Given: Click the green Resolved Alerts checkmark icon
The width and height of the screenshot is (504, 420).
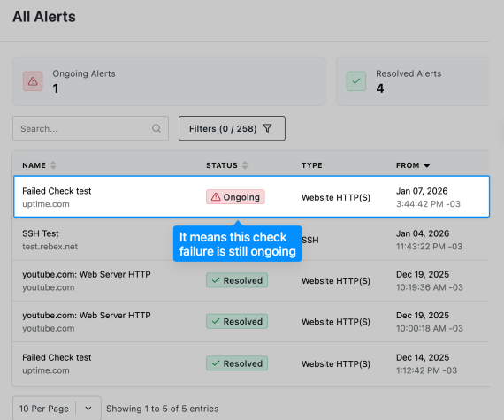Looking at the screenshot, I should 356,81.
